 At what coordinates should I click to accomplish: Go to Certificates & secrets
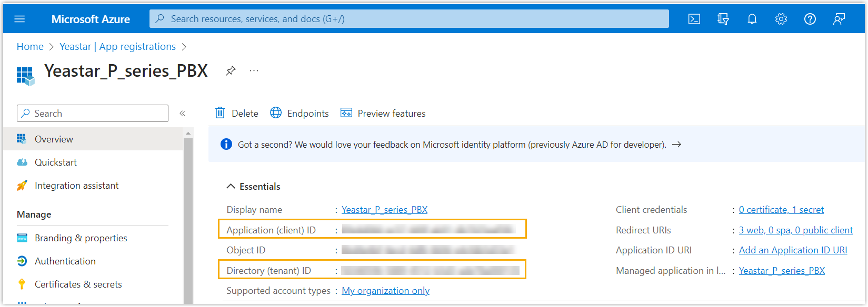click(x=78, y=284)
